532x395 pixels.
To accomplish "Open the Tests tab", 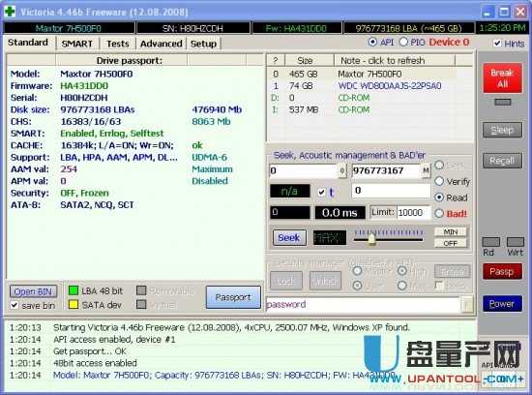I will click(118, 44).
